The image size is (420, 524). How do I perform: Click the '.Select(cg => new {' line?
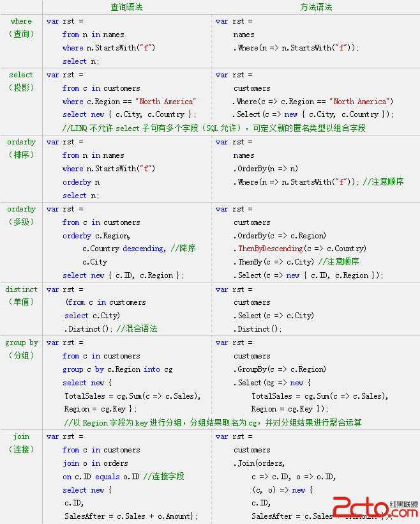(272, 383)
